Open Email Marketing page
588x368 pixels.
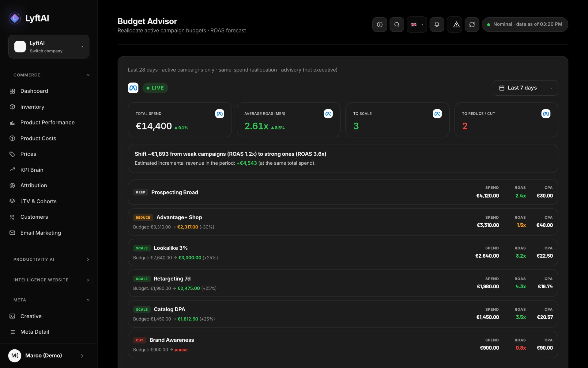pos(40,233)
